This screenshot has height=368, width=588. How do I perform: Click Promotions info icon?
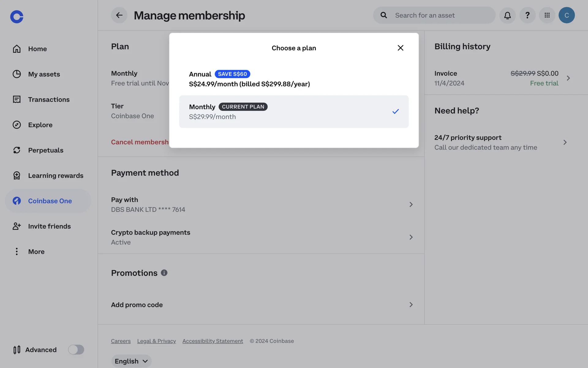click(164, 273)
